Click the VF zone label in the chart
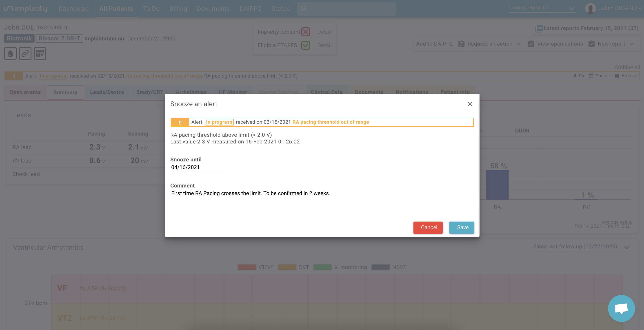 coord(62,288)
